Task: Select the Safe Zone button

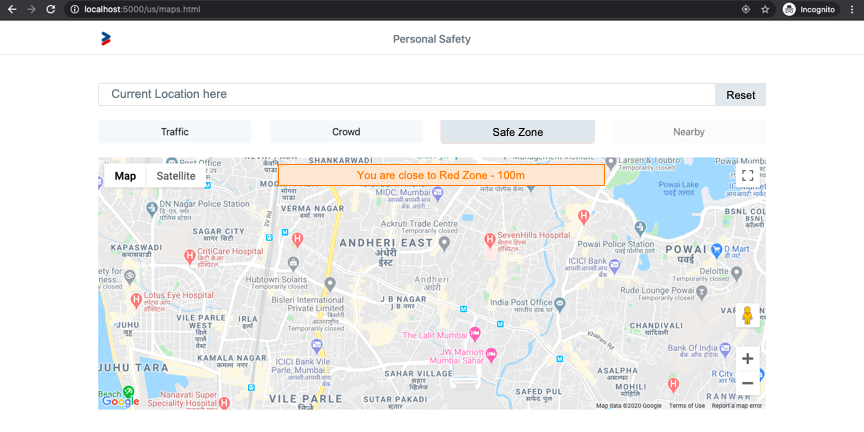Action: pyautogui.click(x=517, y=132)
